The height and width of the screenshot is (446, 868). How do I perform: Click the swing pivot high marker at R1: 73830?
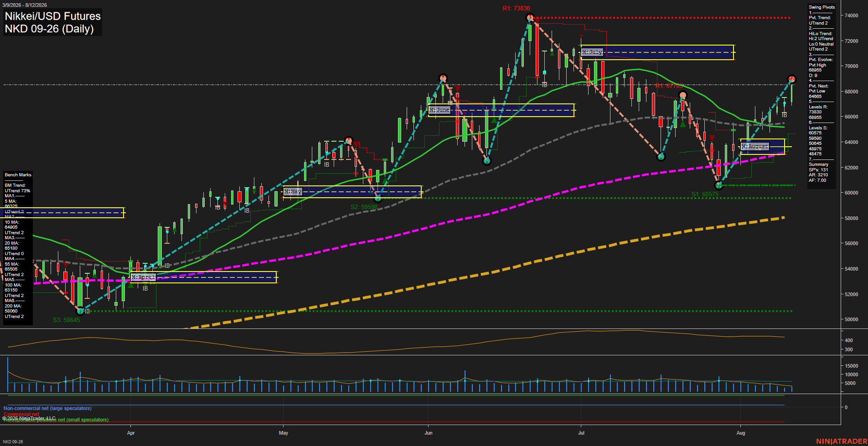pos(530,18)
